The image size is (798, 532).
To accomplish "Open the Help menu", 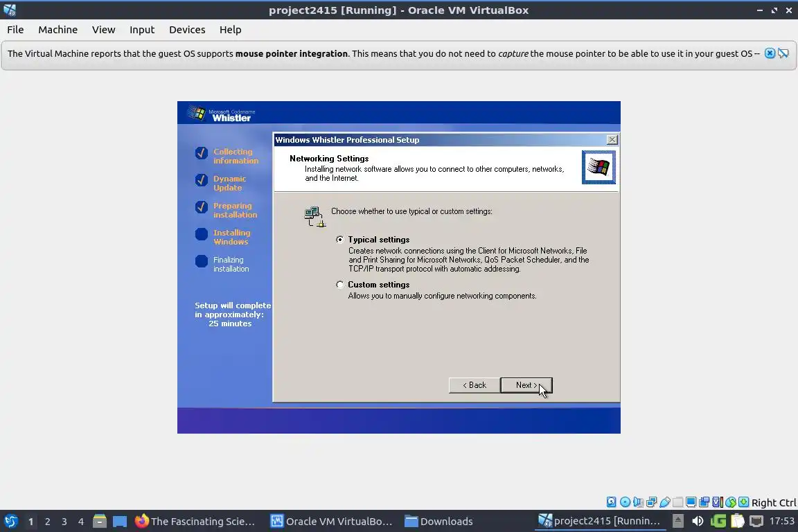I will coord(231,30).
